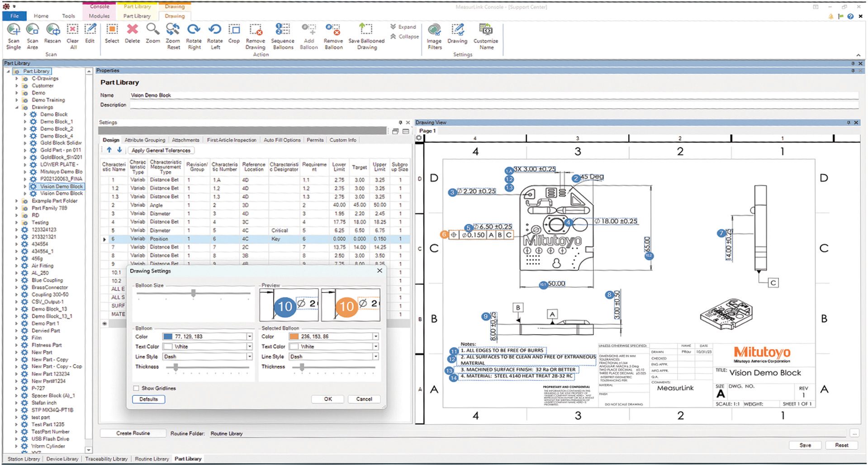Open the Balloon Text Color dropdown

[x=249, y=346]
